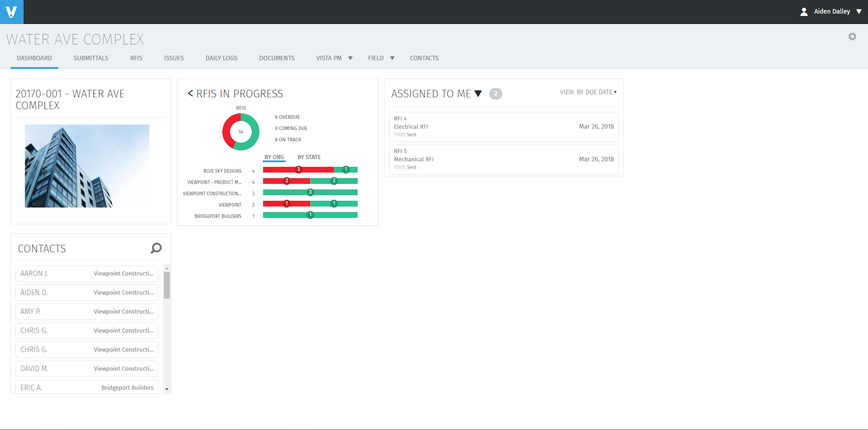Go back using the RFIs In Progress chevron
Image resolution: width=868 pixels, height=430 pixels.
190,93
